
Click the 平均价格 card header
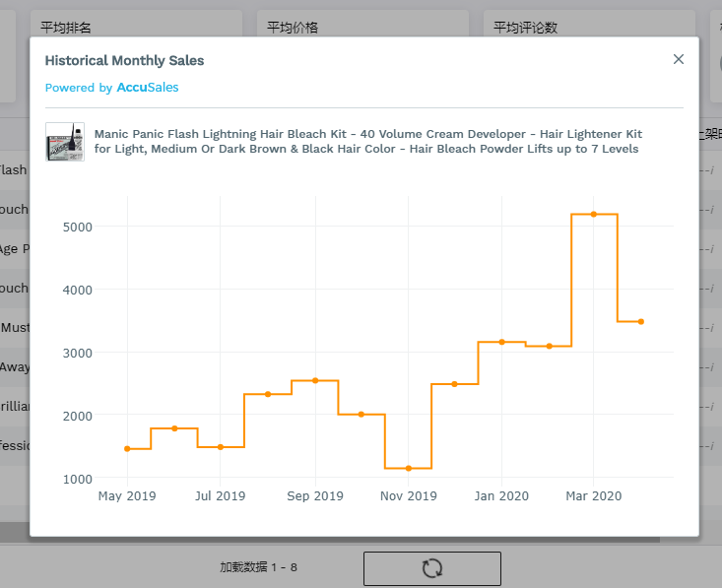coord(293,27)
